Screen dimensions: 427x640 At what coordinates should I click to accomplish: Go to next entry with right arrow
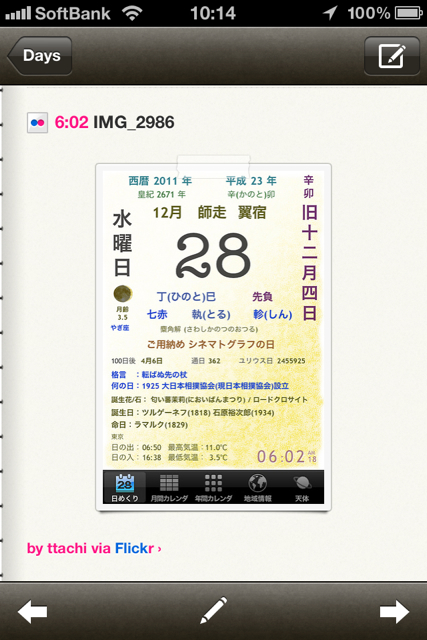tap(394, 611)
